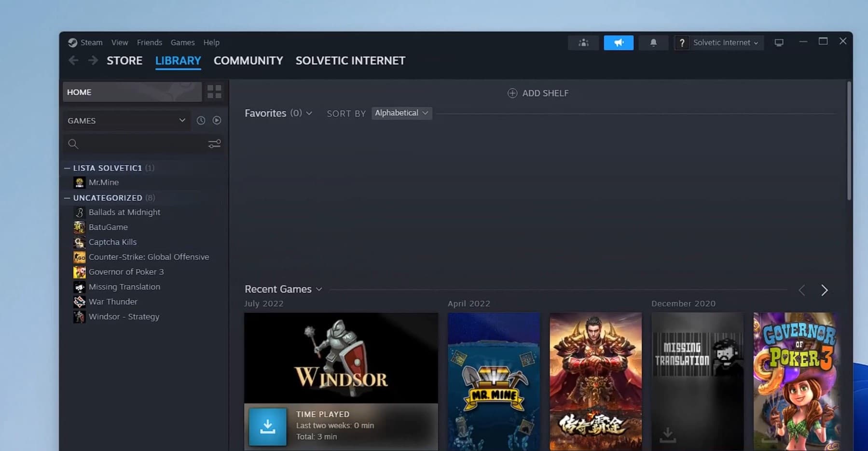This screenshot has width=868, height=451.
Task: Show next recent games with right chevron
Action: point(824,290)
